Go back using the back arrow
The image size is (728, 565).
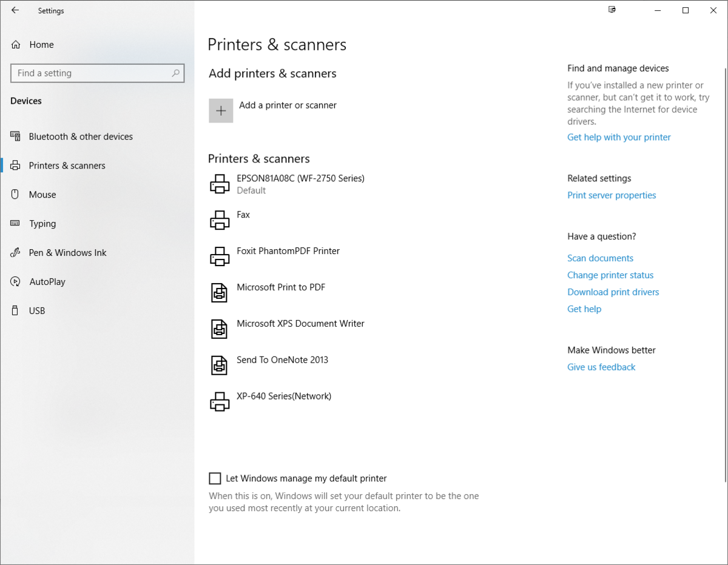pyautogui.click(x=15, y=10)
